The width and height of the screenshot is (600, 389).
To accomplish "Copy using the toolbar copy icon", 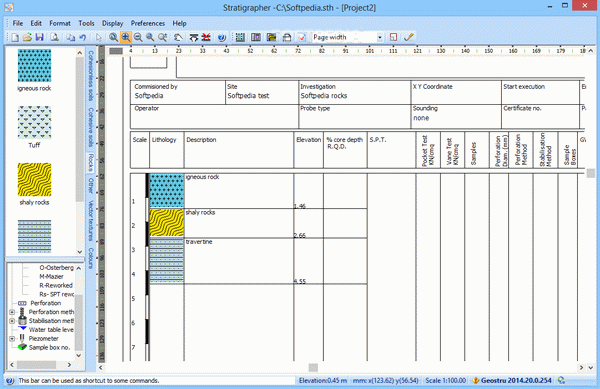I will tap(70, 37).
